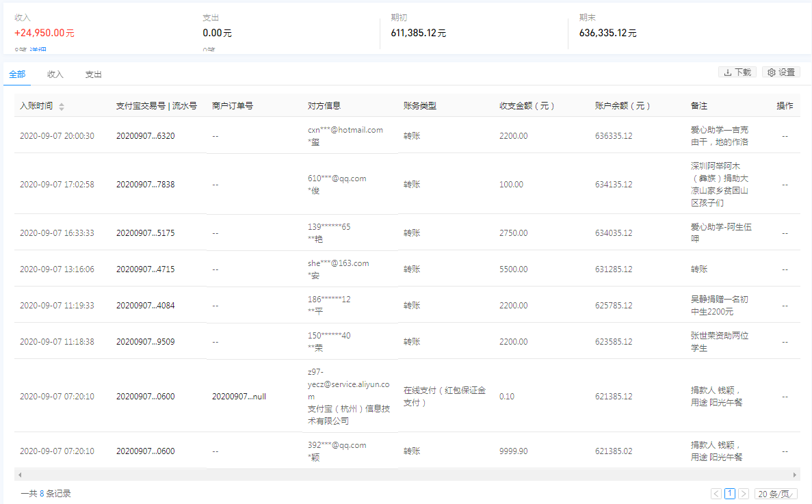Click the horizontal scrollbar left arrow
Viewport: 812px width, 504px height.
point(20,475)
